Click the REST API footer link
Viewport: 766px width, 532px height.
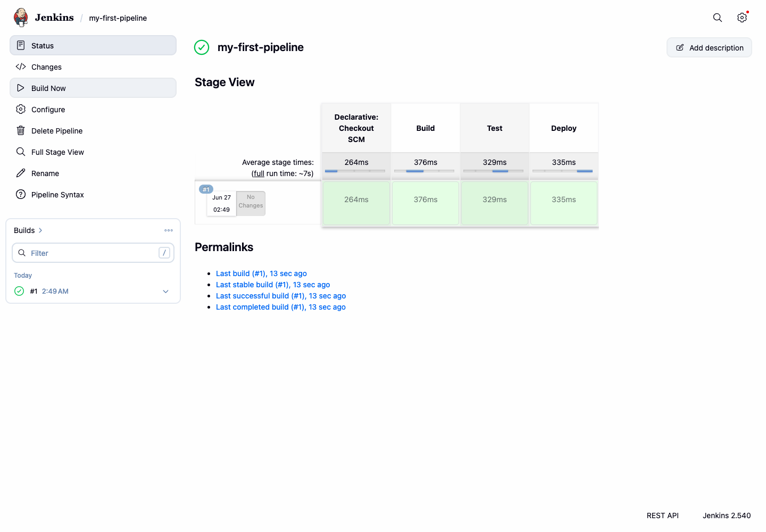(663, 516)
